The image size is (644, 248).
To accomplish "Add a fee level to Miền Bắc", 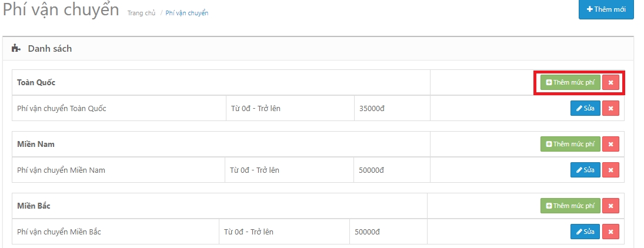I will click(x=570, y=206).
